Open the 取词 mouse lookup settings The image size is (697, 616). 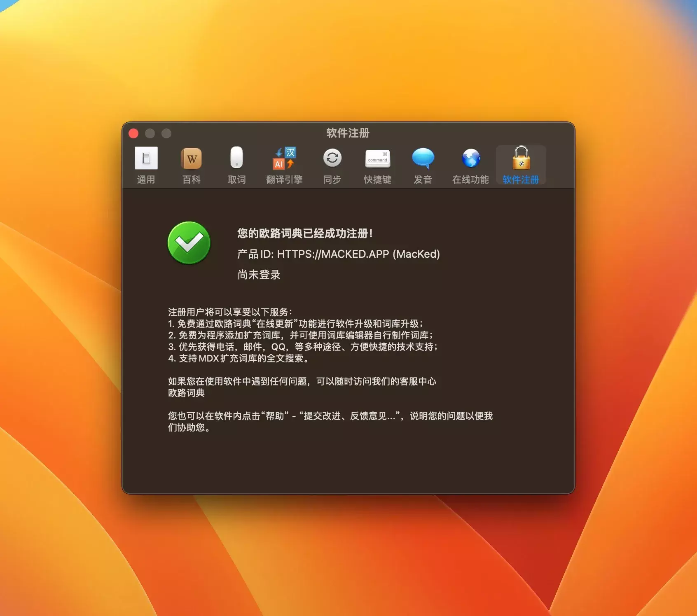click(x=236, y=165)
